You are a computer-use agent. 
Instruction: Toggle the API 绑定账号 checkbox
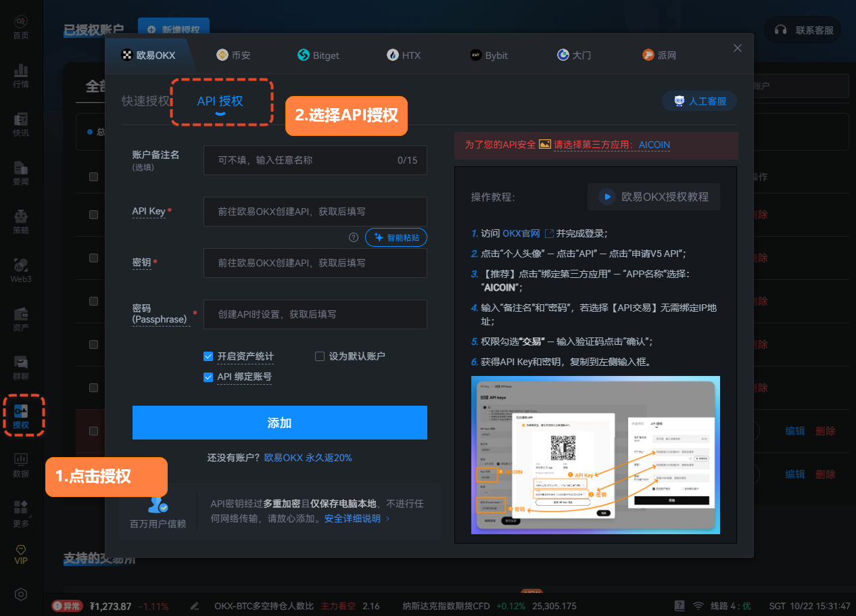(208, 377)
